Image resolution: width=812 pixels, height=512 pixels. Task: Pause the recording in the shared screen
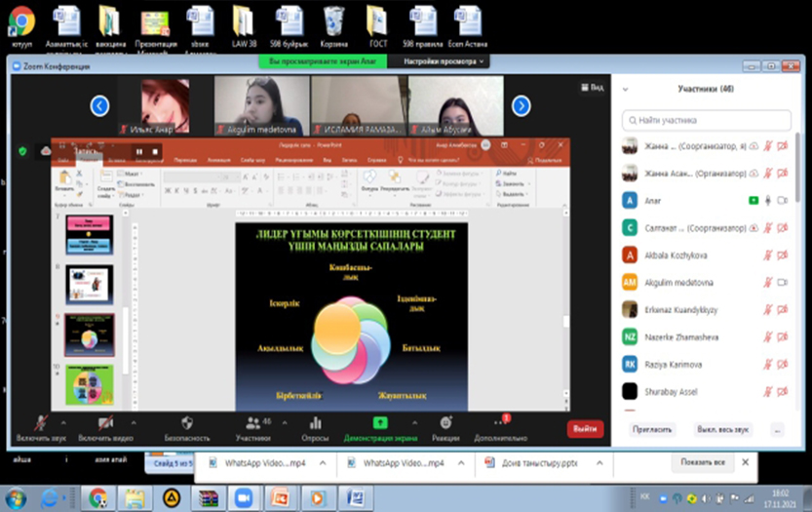[139, 151]
